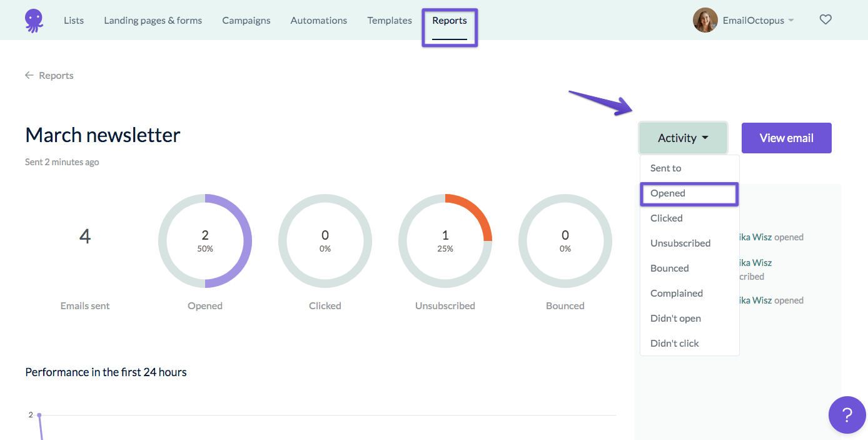The width and height of the screenshot is (868, 440).
Task: Select Complained from the Activity menu
Action: click(676, 294)
